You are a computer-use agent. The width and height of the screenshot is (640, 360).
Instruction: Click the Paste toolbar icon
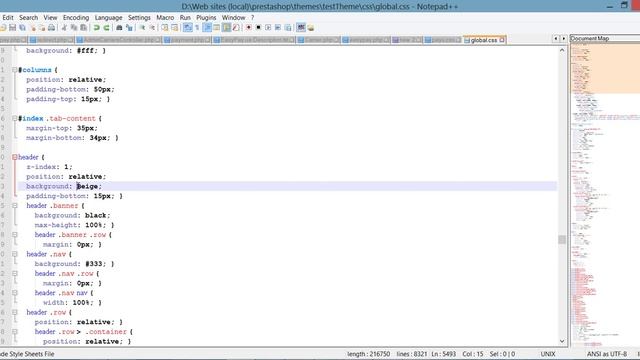point(83,27)
